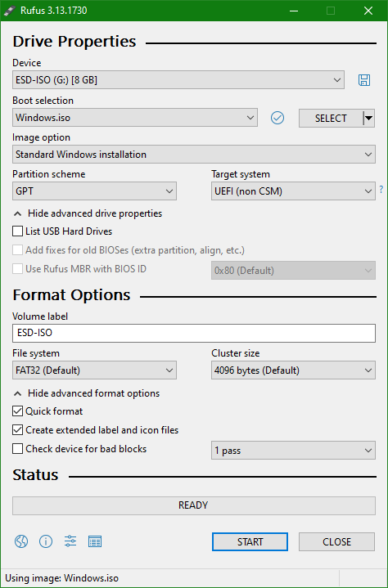Screen dimensions: 388x588
Task: Open language selection globe icon
Action: pyautogui.click(x=21, y=541)
